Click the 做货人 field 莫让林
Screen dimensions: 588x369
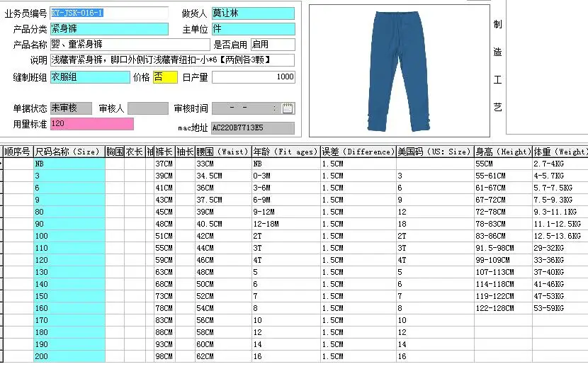253,13
